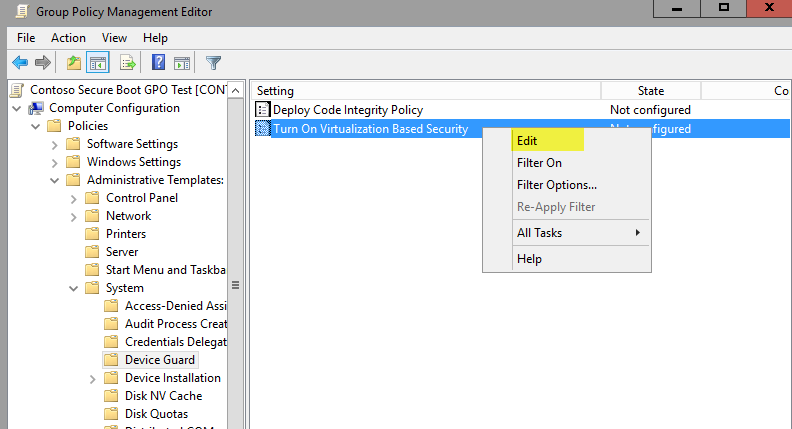Image resolution: width=792 pixels, height=429 pixels.
Task: Toggle the Show/Hide Action Pane icon
Action: pos(182,63)
